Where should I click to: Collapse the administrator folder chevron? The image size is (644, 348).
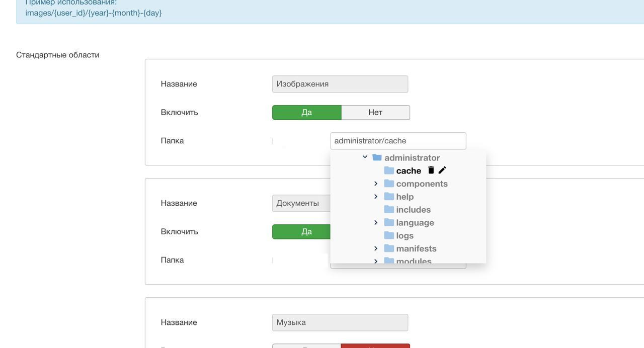pos(365,157)
